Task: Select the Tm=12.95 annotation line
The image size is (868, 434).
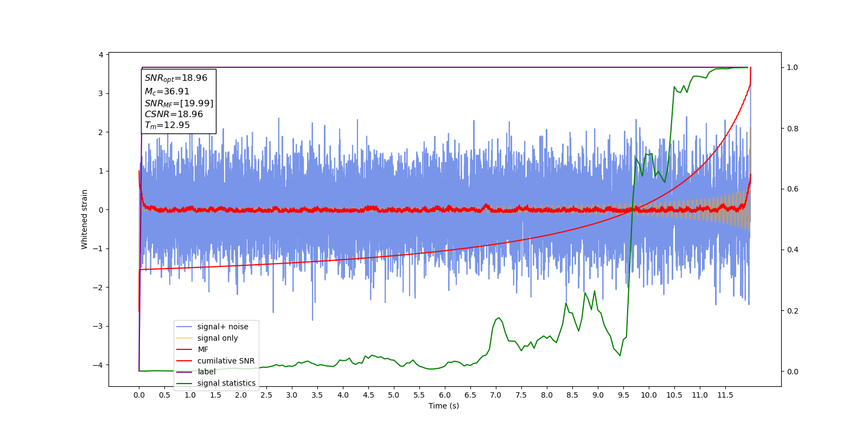Action: pos(167,125)
